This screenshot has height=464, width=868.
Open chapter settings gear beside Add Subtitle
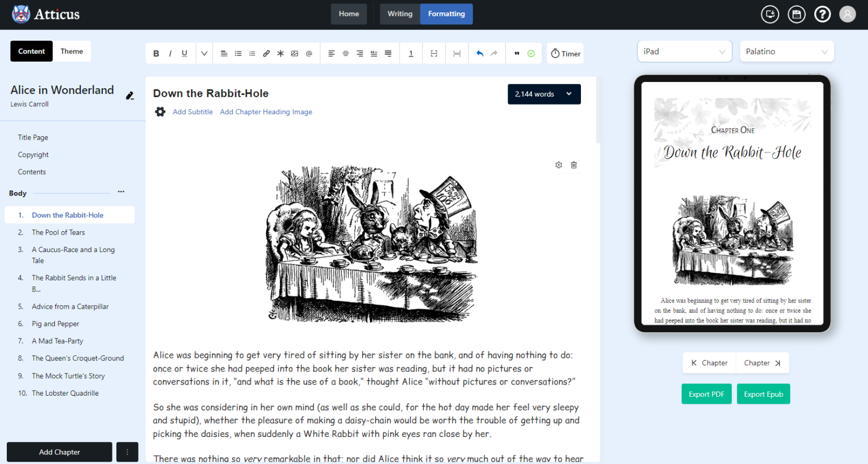point(160,112)
